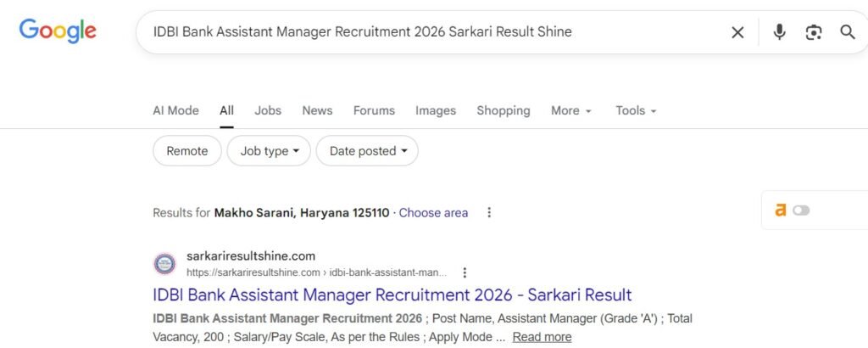Expand the Job type dropdown
Screen dimensions: 868x348
[x=270, y=151]
